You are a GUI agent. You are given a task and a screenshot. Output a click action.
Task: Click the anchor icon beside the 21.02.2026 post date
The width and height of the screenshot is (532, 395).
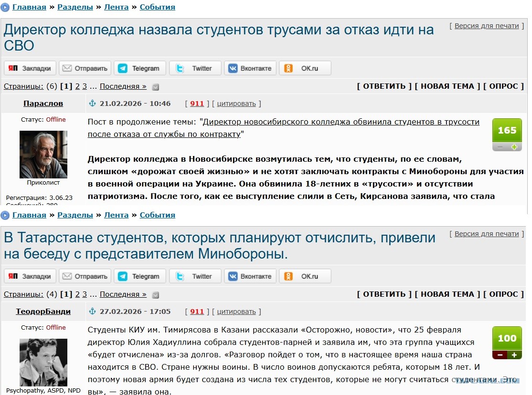[x=93, y=104]
